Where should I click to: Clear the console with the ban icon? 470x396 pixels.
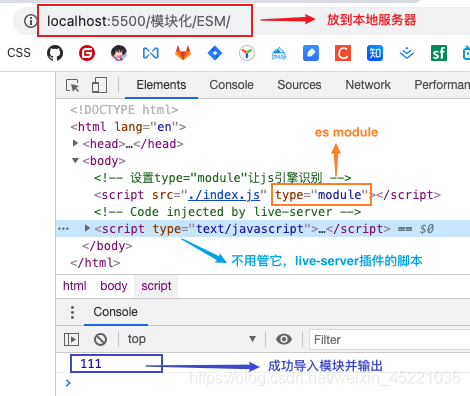point(100,340)
